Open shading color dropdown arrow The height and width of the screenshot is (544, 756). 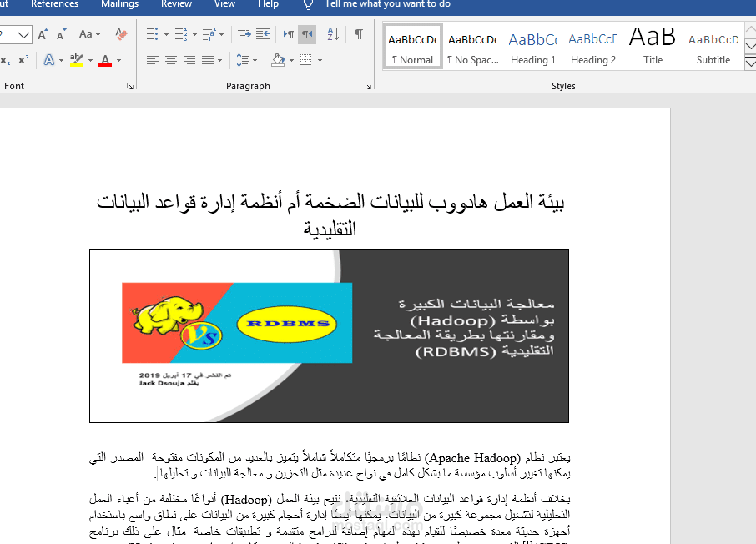click(292, 61)
